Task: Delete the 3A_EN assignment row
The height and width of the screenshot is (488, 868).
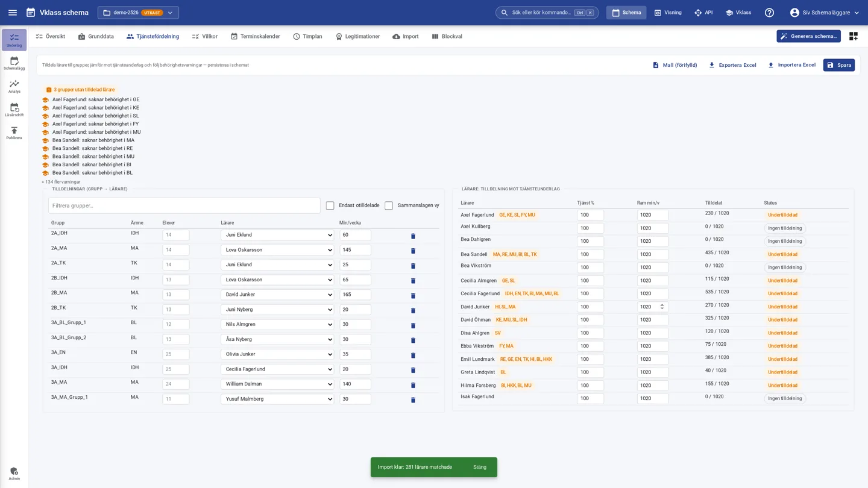Action: click(x=413, y=355)
